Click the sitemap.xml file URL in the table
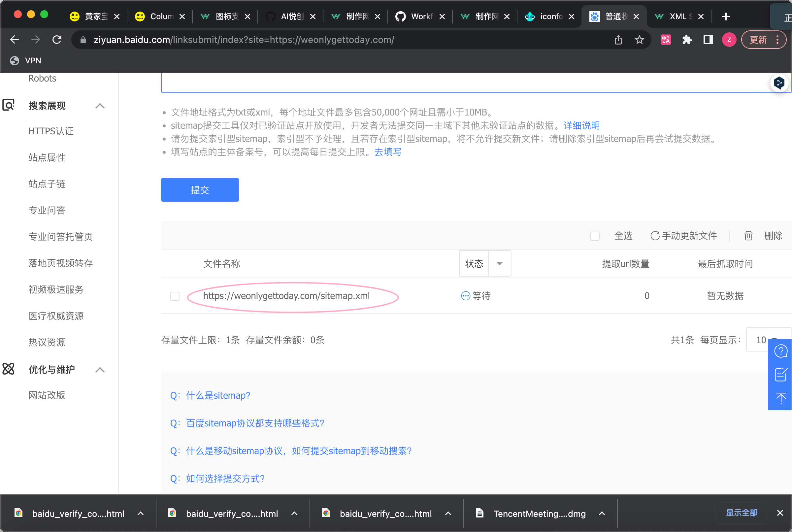792x532 pixels. tap(287, 296)
